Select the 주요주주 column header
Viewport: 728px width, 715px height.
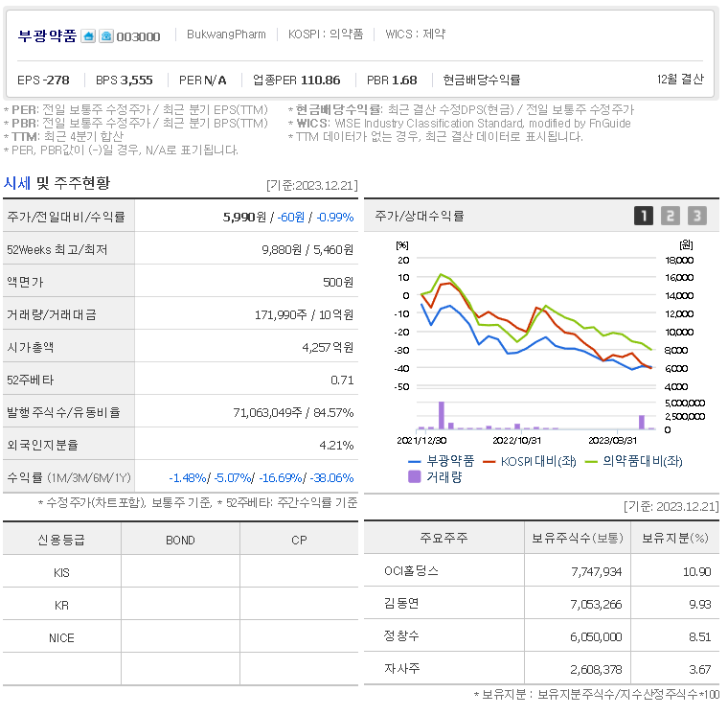point(444,538)
